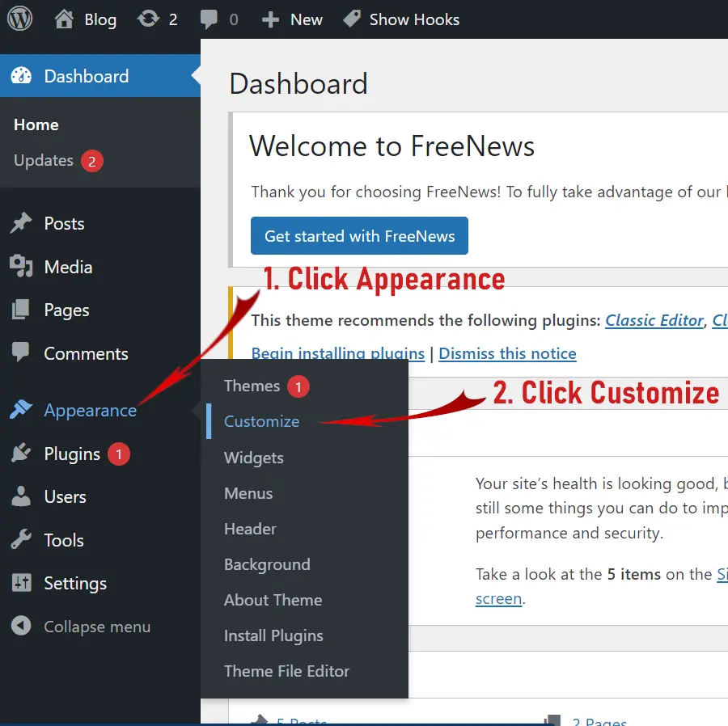The width and height of the screenshot is (728, 726).
Task: Select Theme File Editor in flyout
Action: (287, 671)
